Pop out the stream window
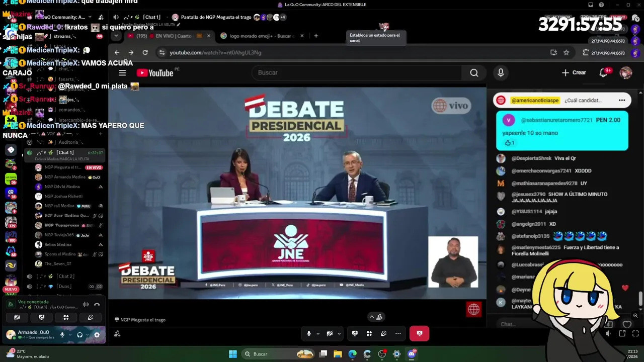Viewport: 644px width, 362px height. [x=622, y=333]
